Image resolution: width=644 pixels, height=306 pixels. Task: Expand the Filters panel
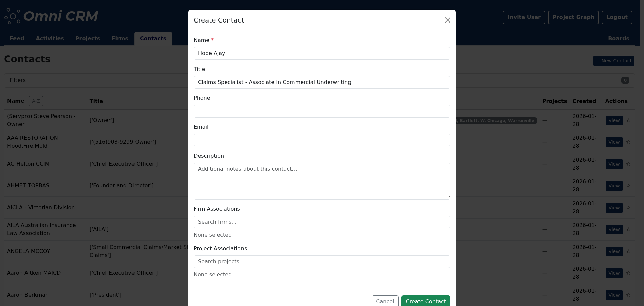click(18, 80)
